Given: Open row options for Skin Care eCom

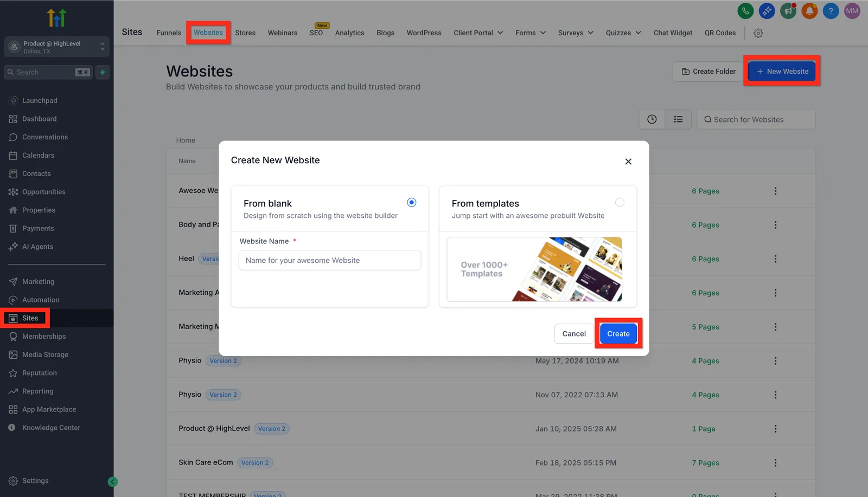Looking at the screenshot, I should [x=775, y=463].
